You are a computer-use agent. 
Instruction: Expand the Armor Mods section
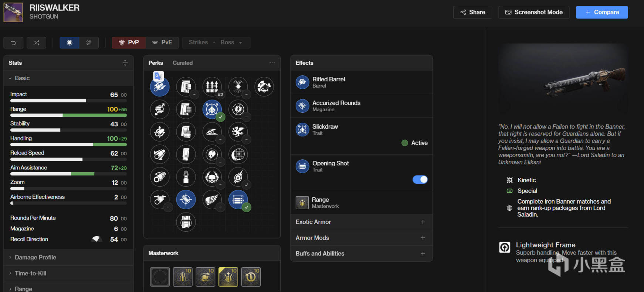[x=361, y=238]
